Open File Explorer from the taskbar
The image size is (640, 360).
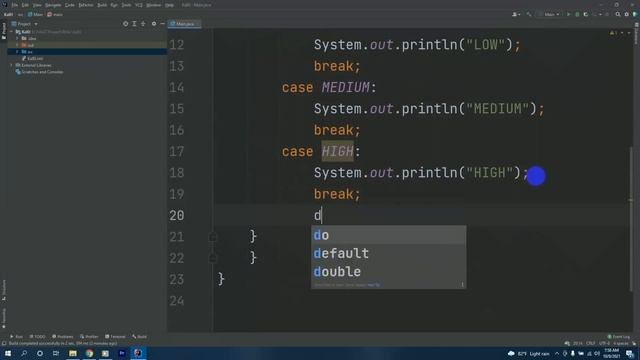73,353
